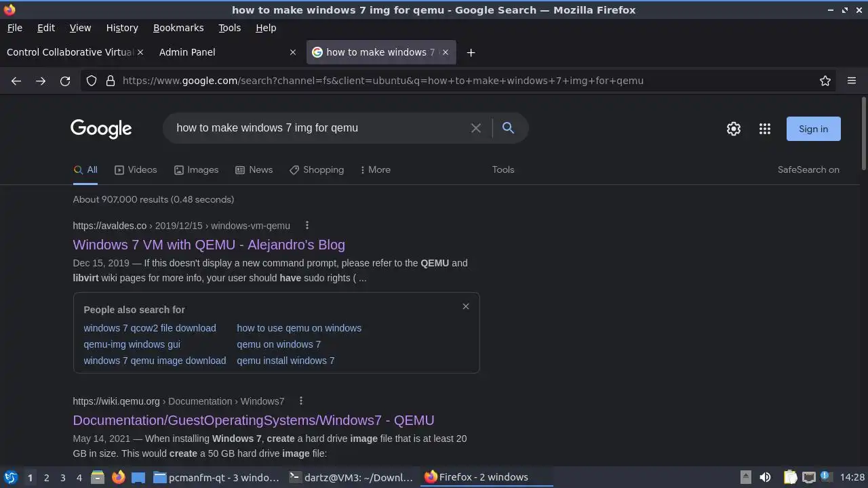Switch to News results

pyautogui.click(x=254, y=170)
